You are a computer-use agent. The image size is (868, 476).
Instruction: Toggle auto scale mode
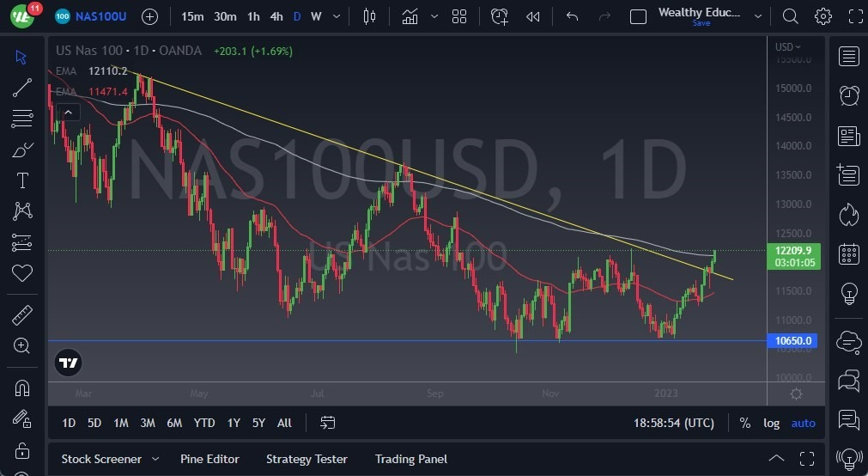[804, 423]
